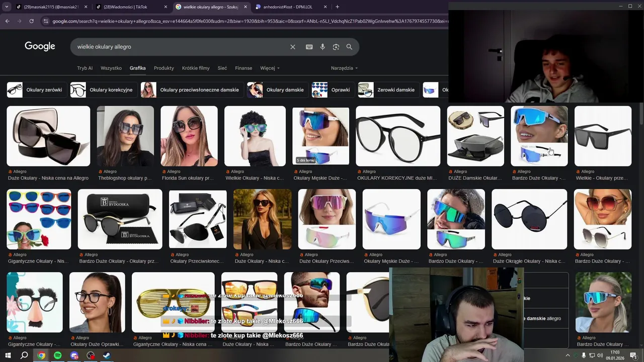Open the Narzędzia tools dropdown

(344, 68)
